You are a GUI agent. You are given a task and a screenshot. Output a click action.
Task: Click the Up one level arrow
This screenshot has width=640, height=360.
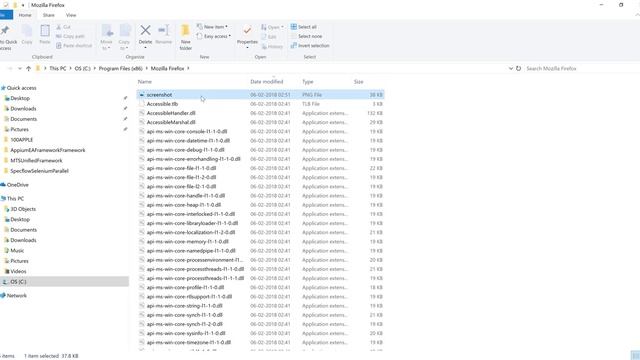(x=29, y=69)
